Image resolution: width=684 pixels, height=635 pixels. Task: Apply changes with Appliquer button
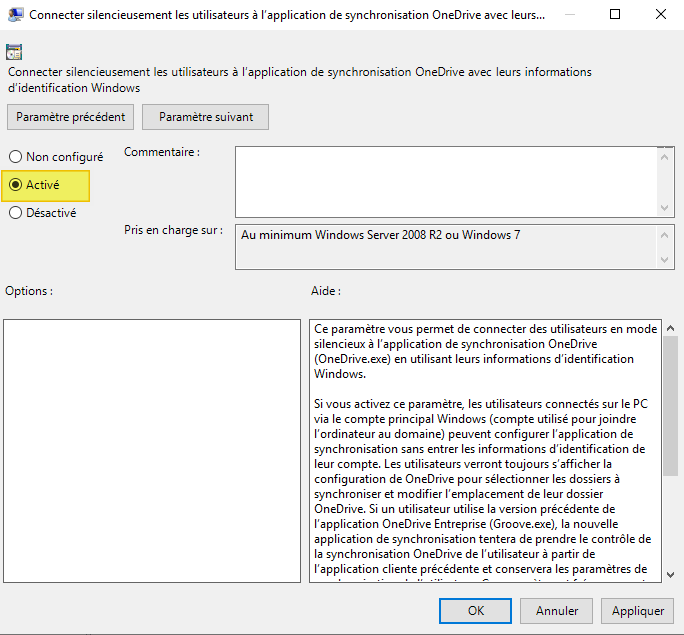[638, 611]
